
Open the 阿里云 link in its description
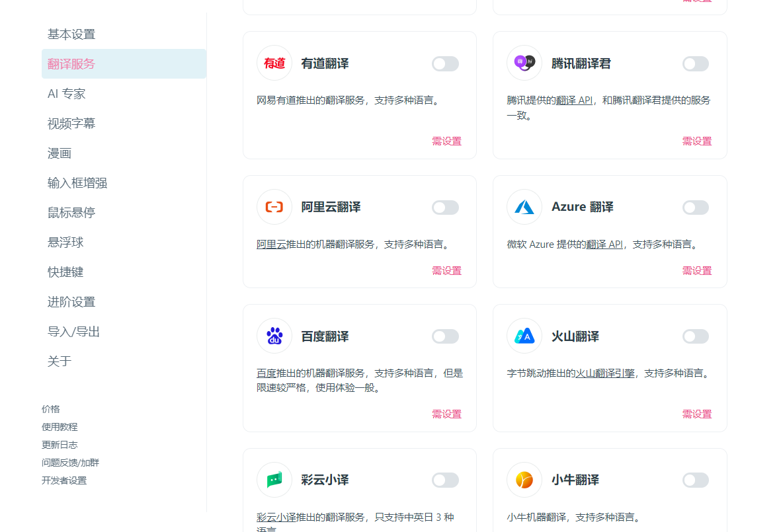(x=271, y=244)
